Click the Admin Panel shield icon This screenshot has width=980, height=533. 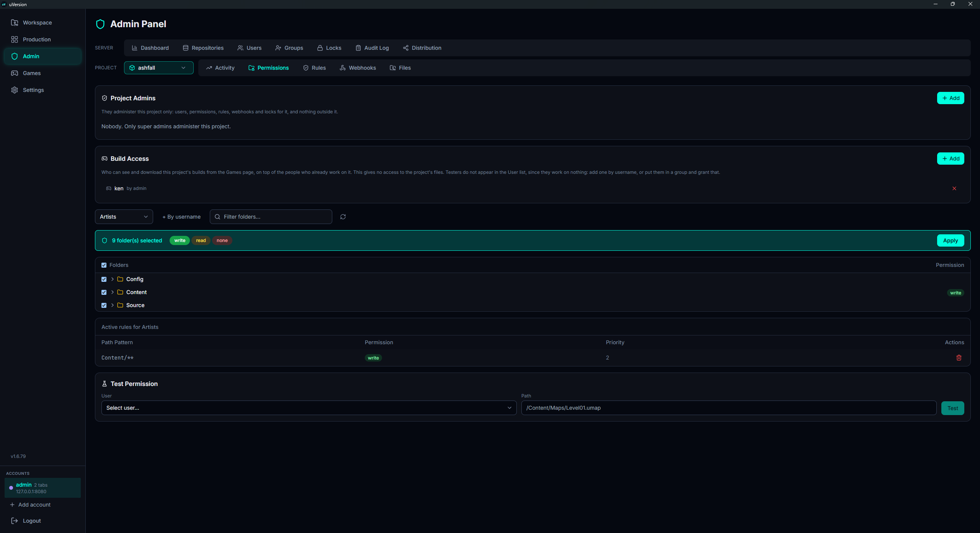point(100,24)
